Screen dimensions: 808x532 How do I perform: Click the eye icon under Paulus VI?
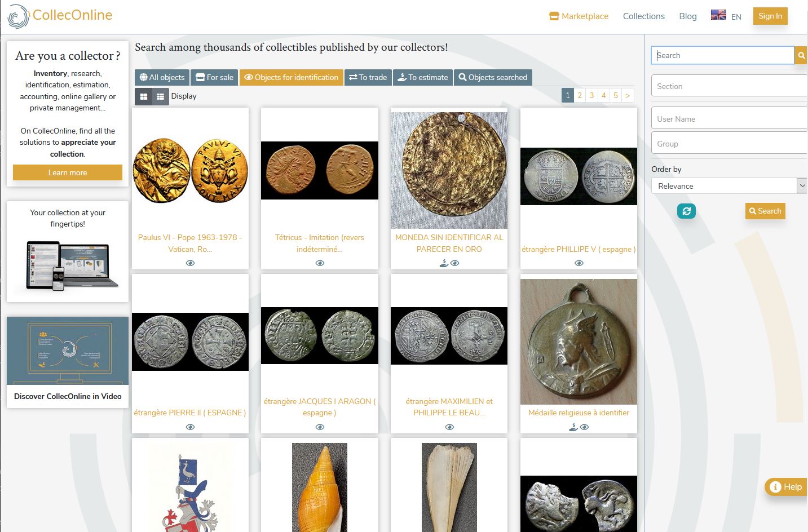click(x=190, y=263)
